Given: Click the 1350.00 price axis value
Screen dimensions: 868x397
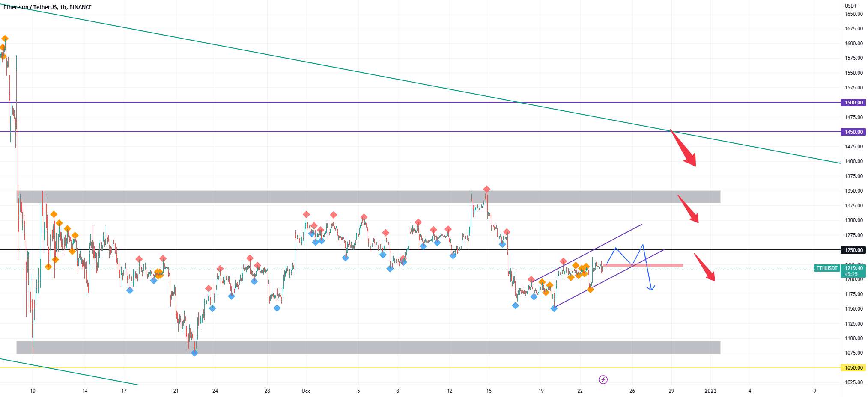Looking at the screenshot, I should point(854,191).
